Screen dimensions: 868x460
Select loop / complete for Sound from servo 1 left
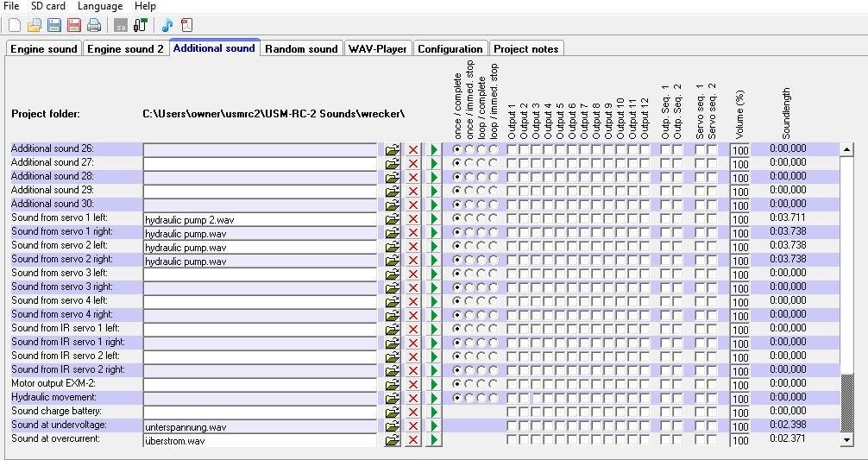click(481, 218)
